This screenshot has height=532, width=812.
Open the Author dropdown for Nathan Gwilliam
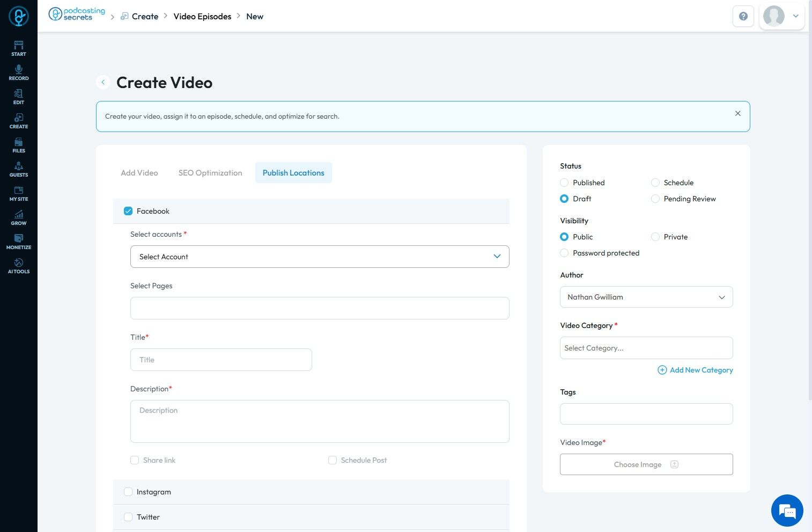(x=646, y=297)
